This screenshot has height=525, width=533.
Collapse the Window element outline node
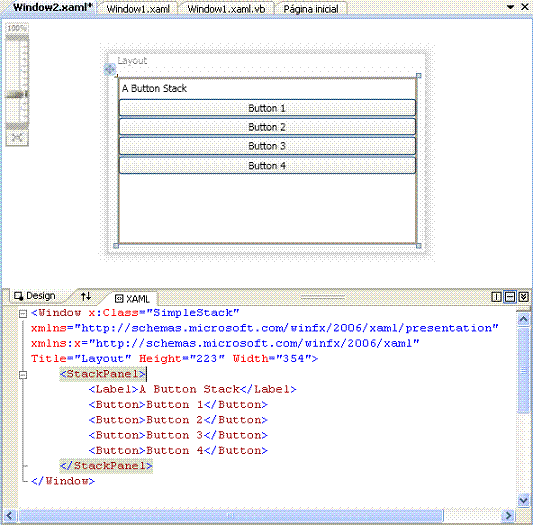coord(23,314)
